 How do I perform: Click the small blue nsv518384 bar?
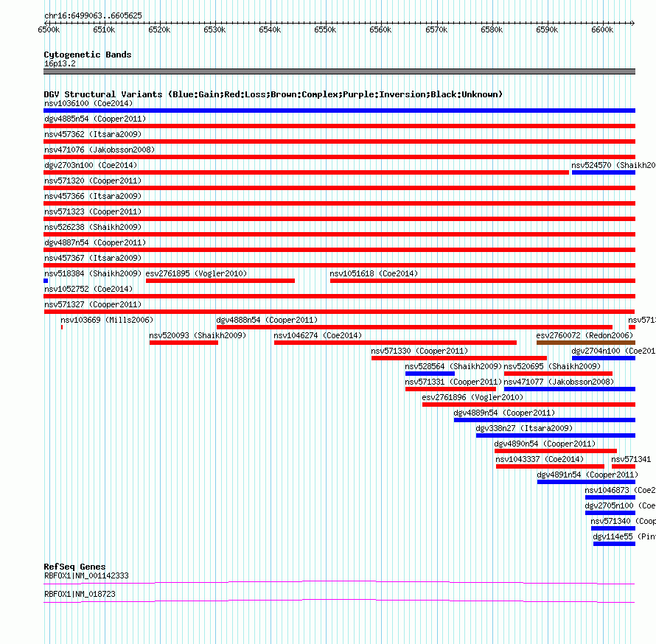46,281
